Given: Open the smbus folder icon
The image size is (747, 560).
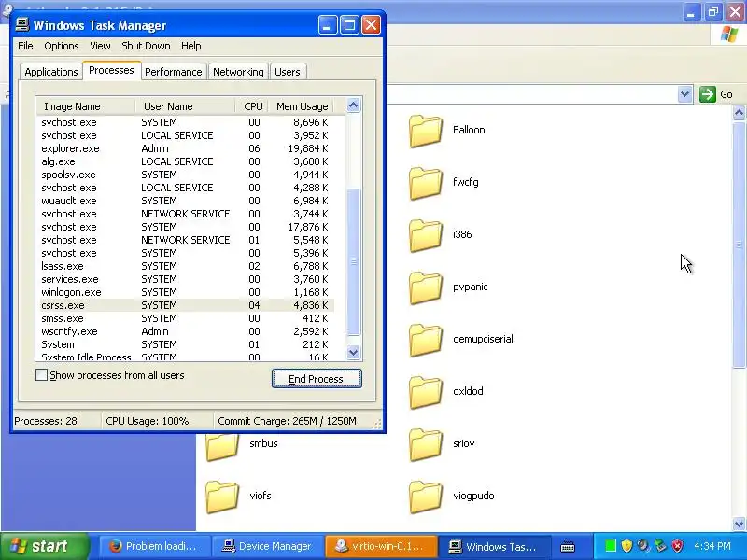Looking at the screenshot, I should click(x=222, y=448).
